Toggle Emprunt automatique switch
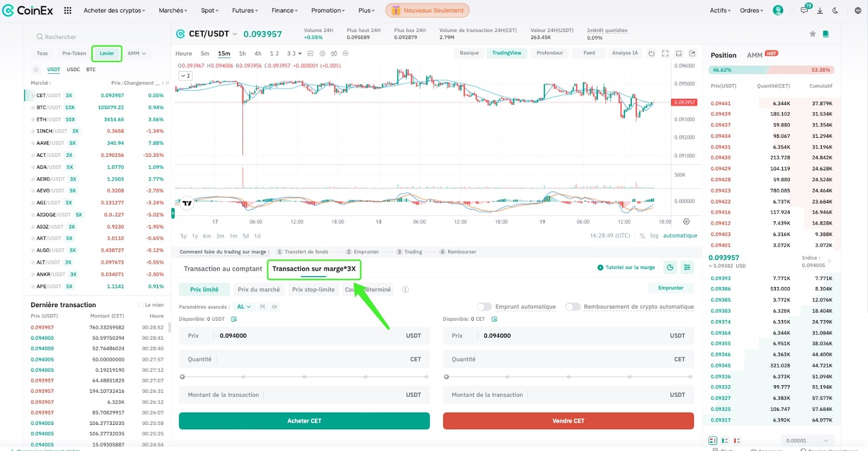This screenshot has height=451, width=868. (x=484, y=307)
